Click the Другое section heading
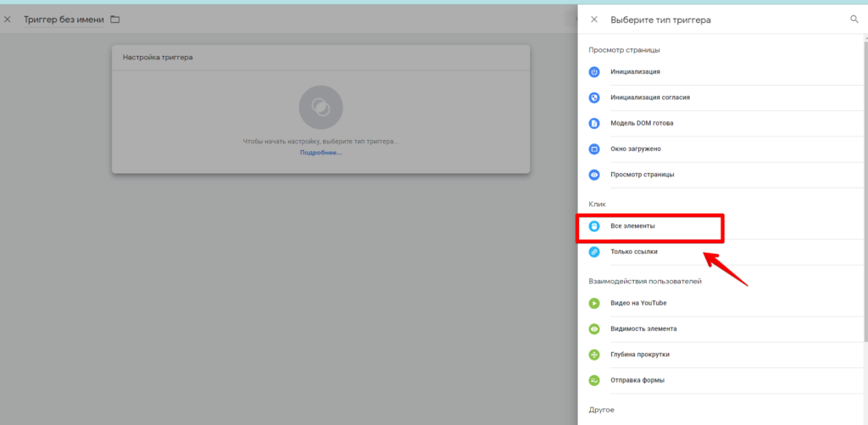 coord(601,410)
